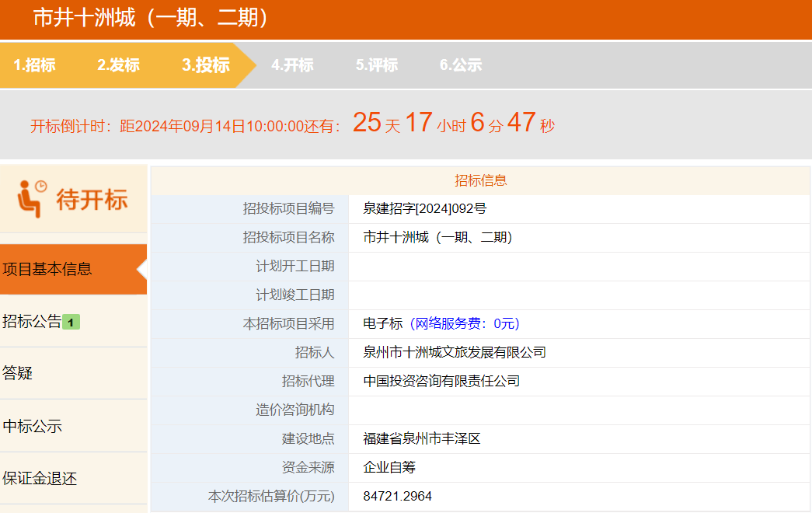Open step 6.公示
The width and height of the screenshot is (812, 513).
coord(461,65)
